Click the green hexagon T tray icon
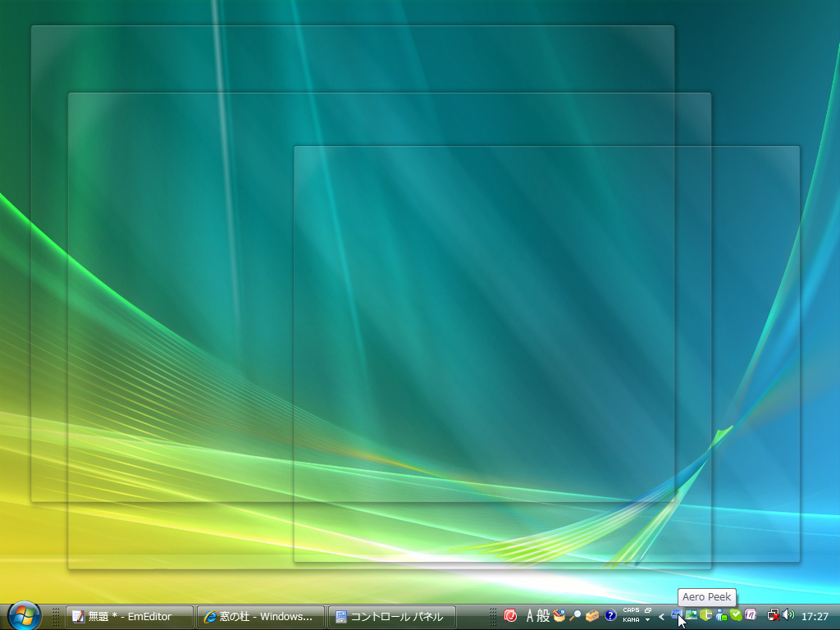The height and width of the screenshot is (630, 840). [705, 615]
